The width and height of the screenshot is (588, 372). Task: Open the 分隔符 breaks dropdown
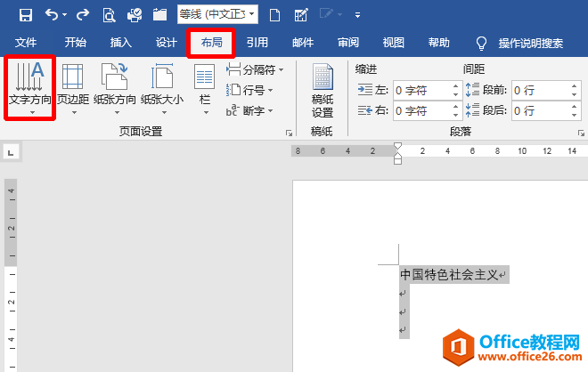point(255,69)
